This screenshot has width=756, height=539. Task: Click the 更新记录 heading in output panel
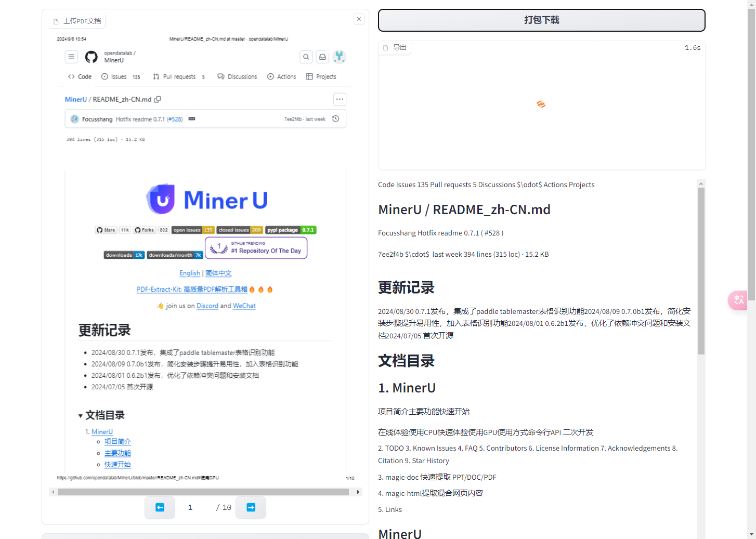pos(406,288)
